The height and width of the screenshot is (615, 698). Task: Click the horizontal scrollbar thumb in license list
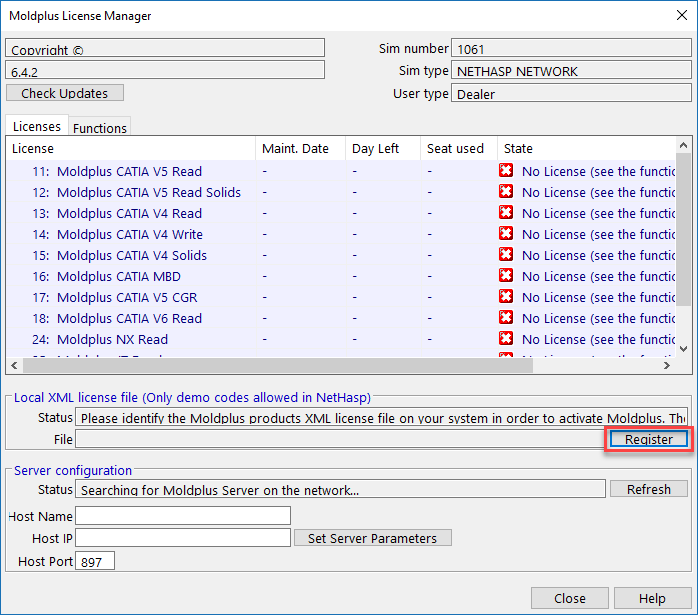278,365
